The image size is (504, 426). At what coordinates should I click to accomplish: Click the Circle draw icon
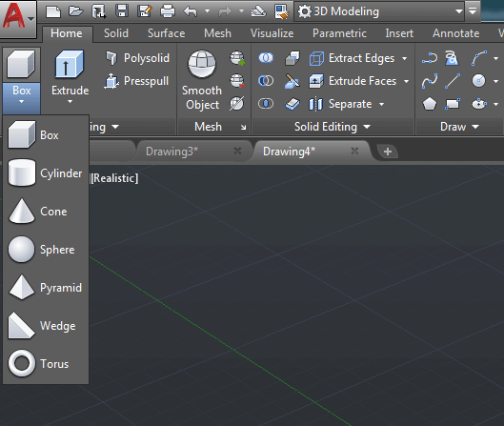(x=478, y=81)
